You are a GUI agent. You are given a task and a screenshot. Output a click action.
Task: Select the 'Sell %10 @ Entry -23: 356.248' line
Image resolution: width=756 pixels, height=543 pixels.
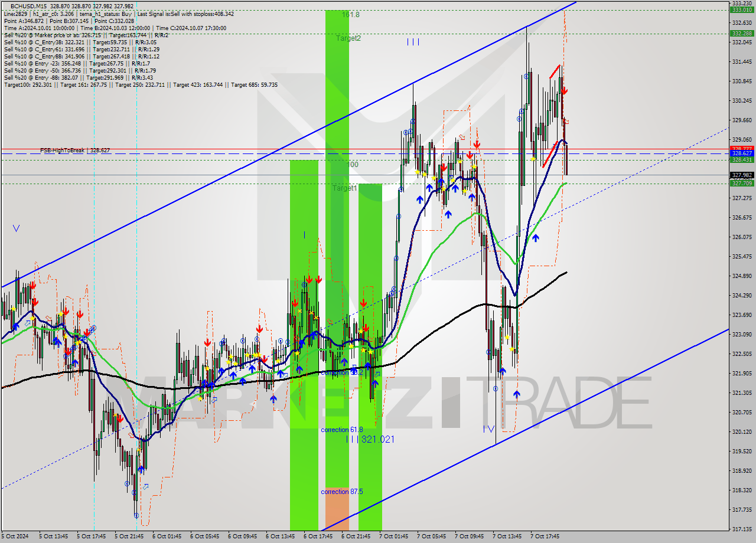pos(77,63)
